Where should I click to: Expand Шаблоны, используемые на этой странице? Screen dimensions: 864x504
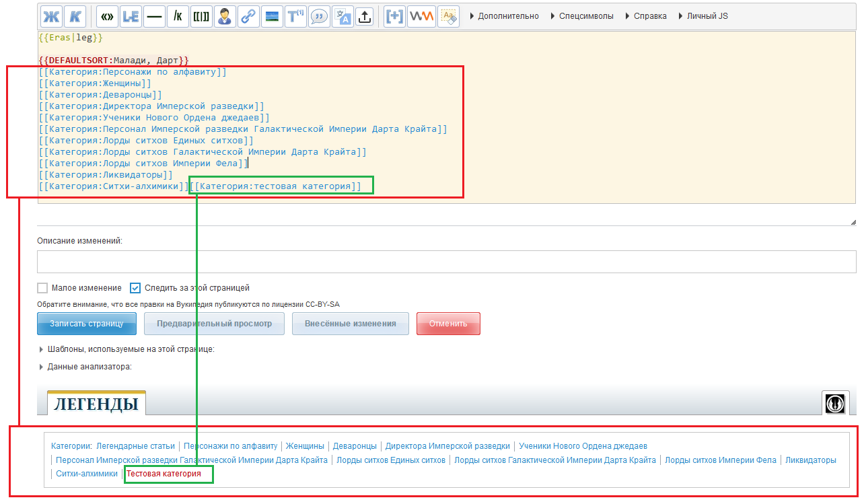pos(127,349)
